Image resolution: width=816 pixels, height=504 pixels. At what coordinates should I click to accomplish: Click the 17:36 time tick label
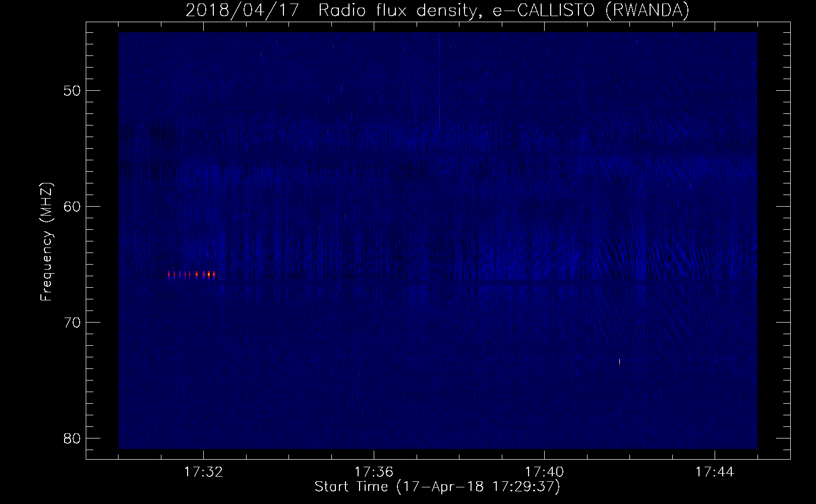coord(374,472)
